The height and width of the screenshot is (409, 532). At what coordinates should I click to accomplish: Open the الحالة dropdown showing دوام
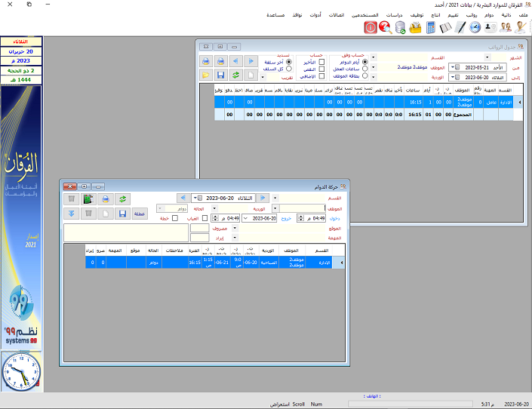(161, 208)
